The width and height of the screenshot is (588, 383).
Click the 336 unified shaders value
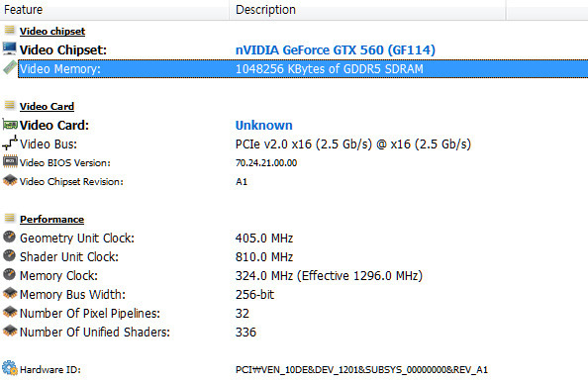pos(245,333)
